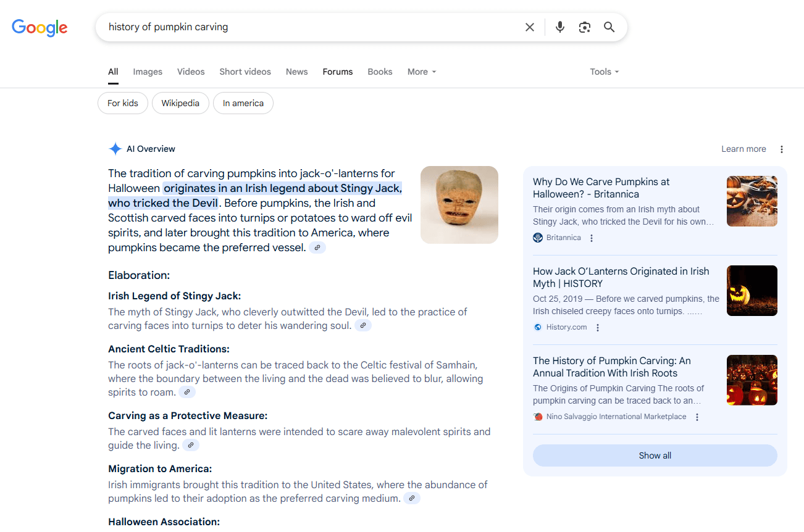Screen dimensions: 804x532
Task: Open the Short videos tab
Action: coord(245,72)
